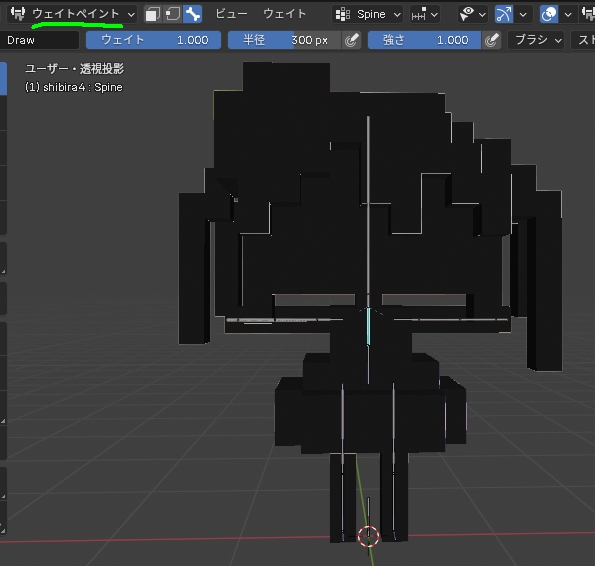Open the ビュー menu
595x566 pixels.
click(x=231, y=14)
